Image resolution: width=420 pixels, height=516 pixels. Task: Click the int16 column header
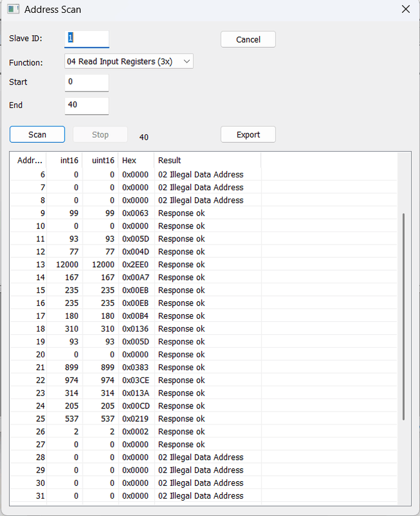pyautogui.click(x=65, y=160)
